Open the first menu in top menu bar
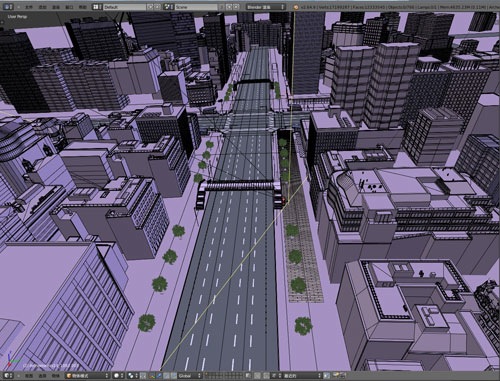Image resolution: width=500 pixels, height=381 pixels. (29, 7)
